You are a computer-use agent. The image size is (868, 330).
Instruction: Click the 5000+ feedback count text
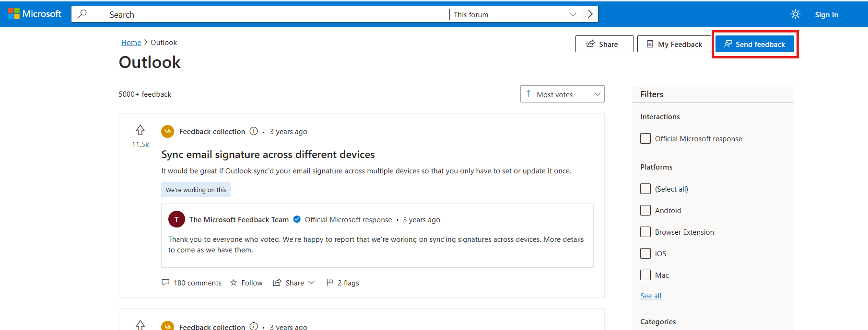click(x=145, y=94)
